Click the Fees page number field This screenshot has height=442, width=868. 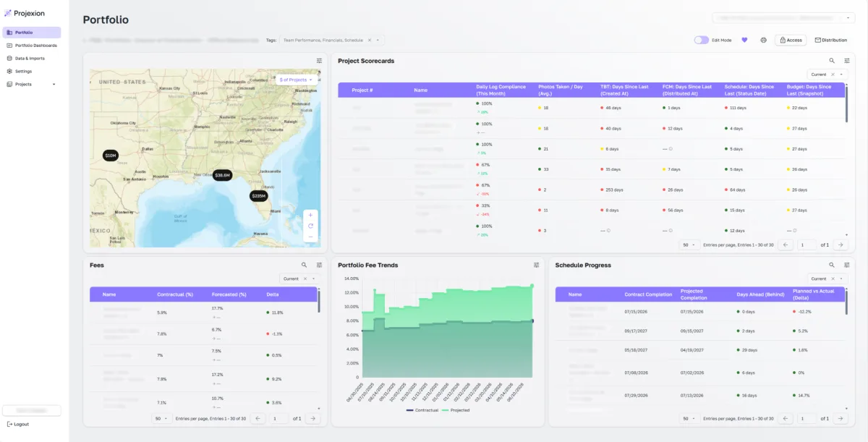279,418
